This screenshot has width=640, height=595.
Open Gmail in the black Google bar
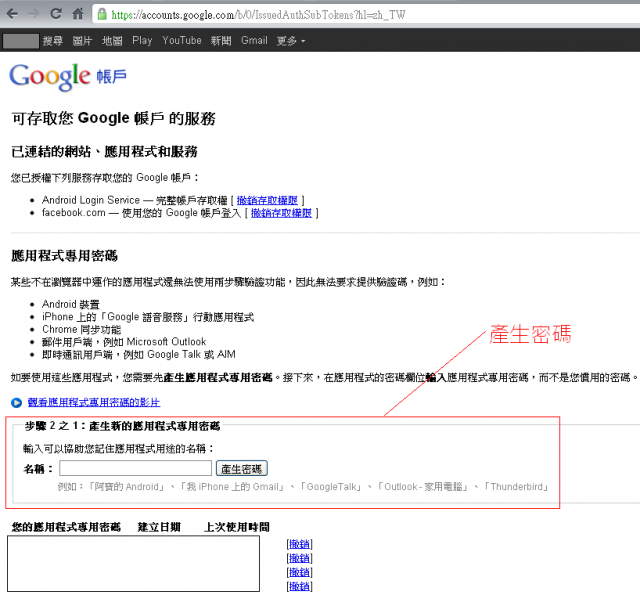(254, 41)
